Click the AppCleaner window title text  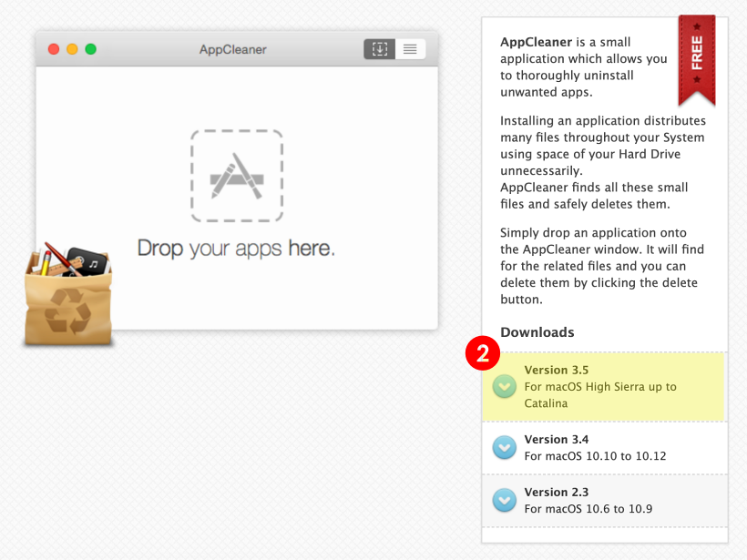(233, 49)
